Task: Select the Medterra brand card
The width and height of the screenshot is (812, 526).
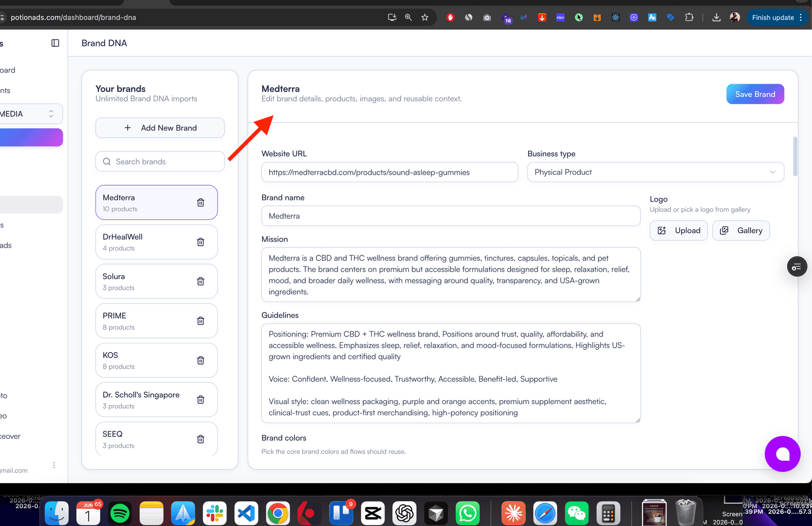Action: click(x=157, y=203)
